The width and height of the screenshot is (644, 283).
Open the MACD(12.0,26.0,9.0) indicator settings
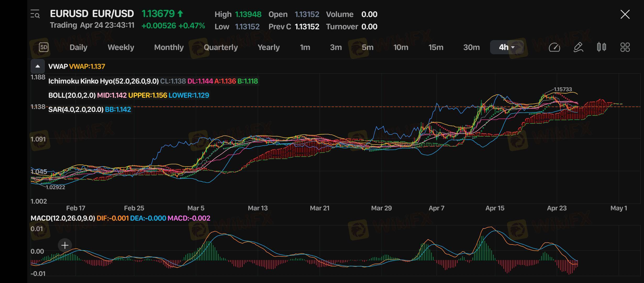point(63,218)
